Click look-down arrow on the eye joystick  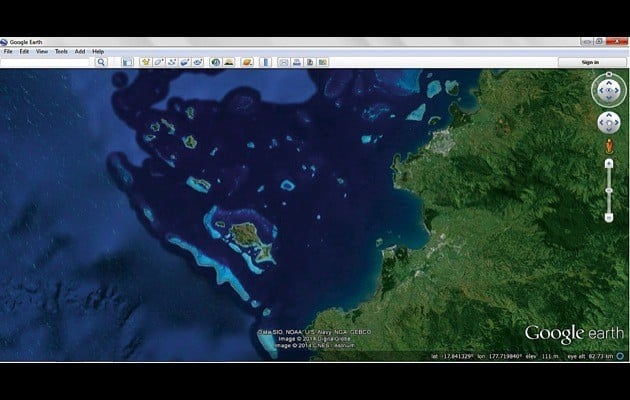tap(609, 98)
